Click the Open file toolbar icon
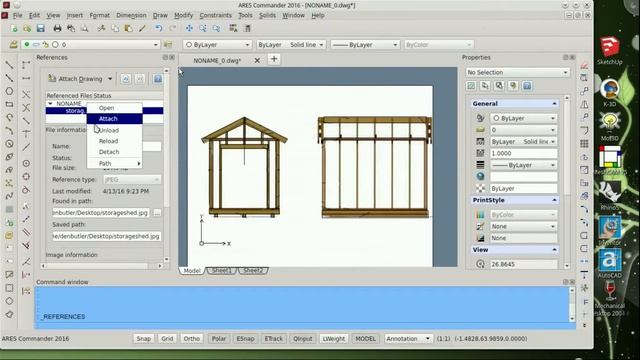640x360 pixels. click(27, 29)
